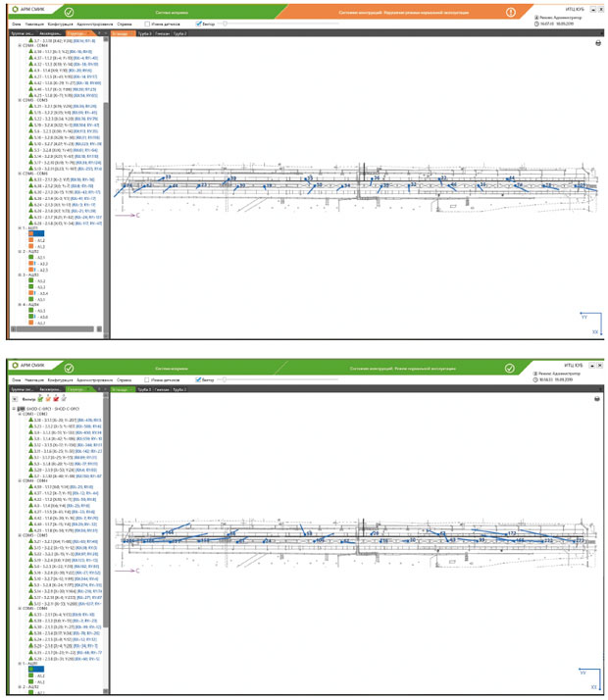Open the Конфигурация menu in upper window
The height and width of the screenshot is (700, 608).
coord(60,25)
